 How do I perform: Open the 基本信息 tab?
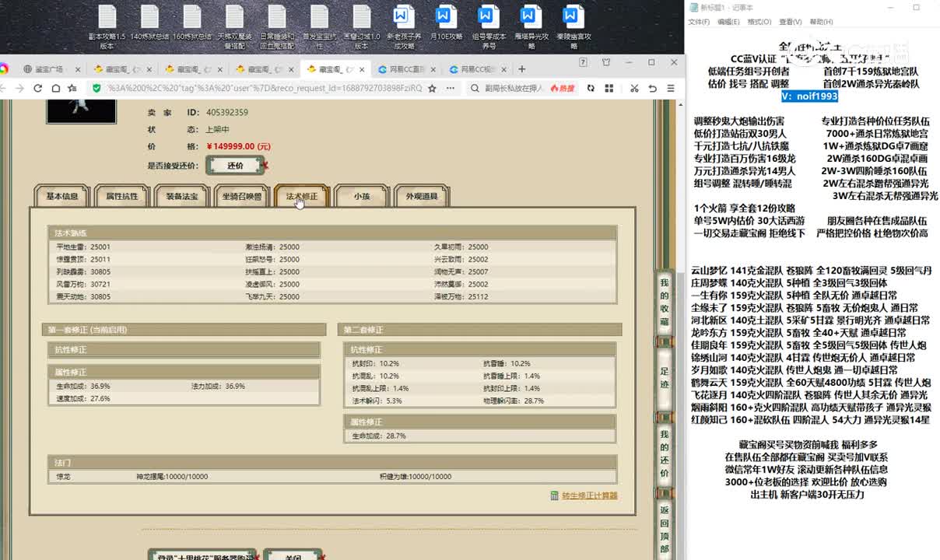pos(62,197)
